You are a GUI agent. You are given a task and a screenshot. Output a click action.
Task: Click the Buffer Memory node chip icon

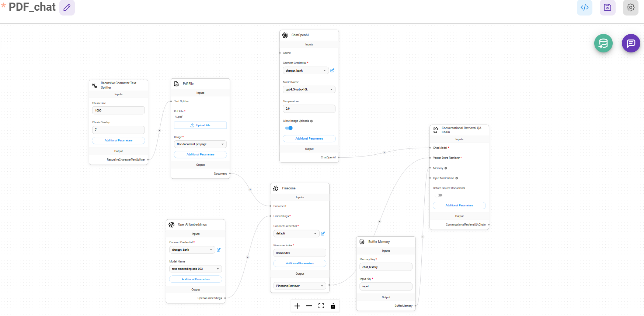click(362, 242)
